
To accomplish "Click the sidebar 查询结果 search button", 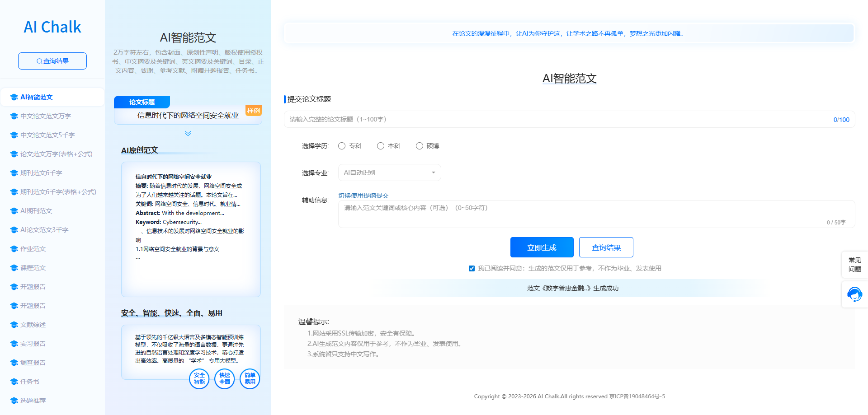I will (52, 61).
